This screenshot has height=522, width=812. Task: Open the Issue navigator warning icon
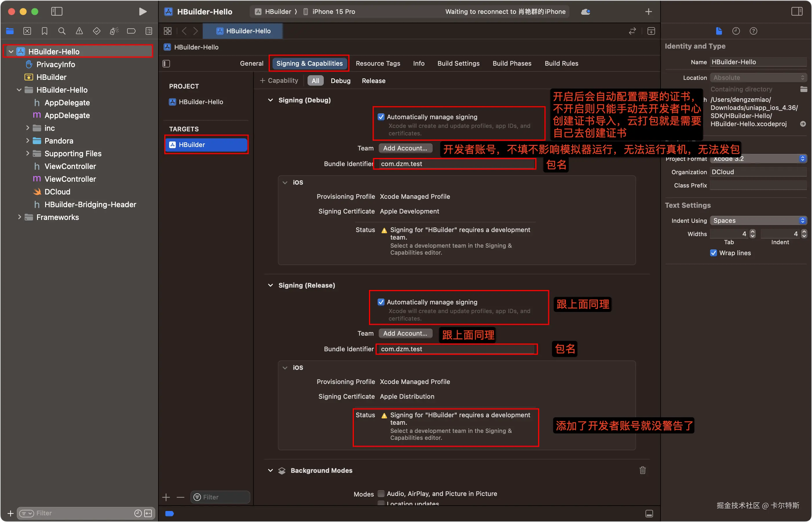(79, 31)
